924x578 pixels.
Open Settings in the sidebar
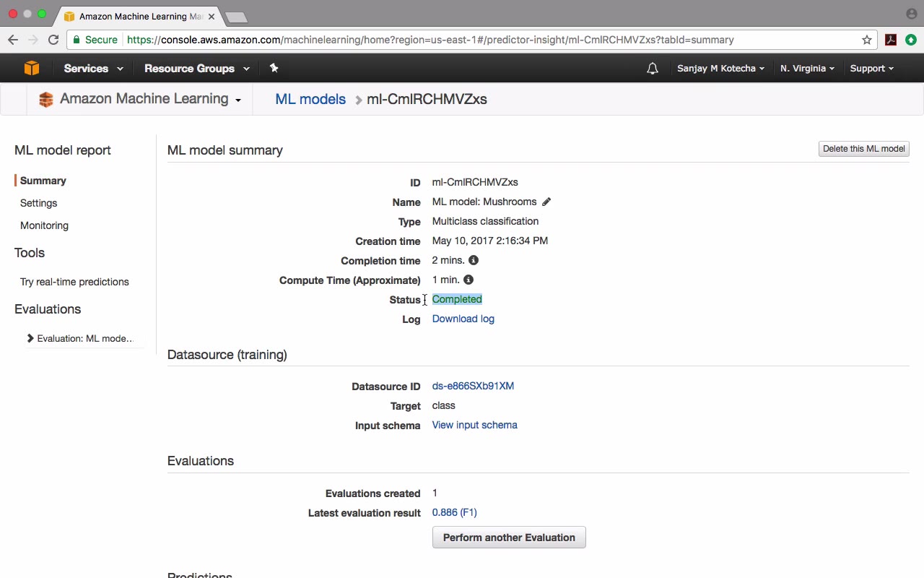[38, 203]
